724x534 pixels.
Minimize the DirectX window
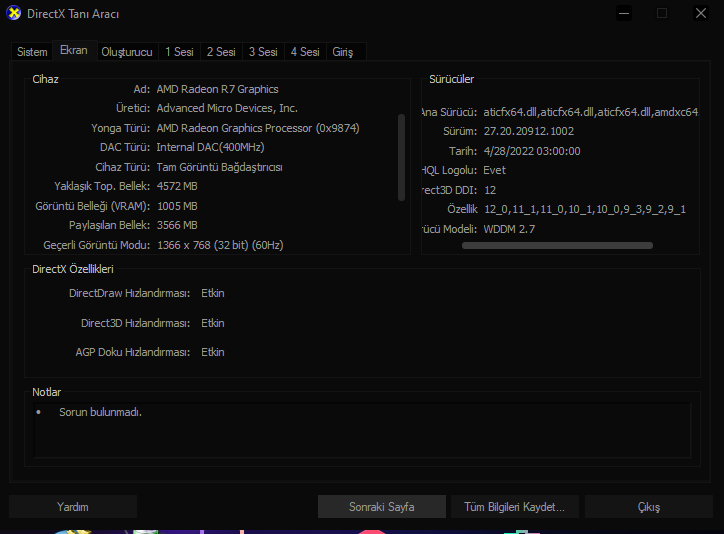(x=624, y=13)
